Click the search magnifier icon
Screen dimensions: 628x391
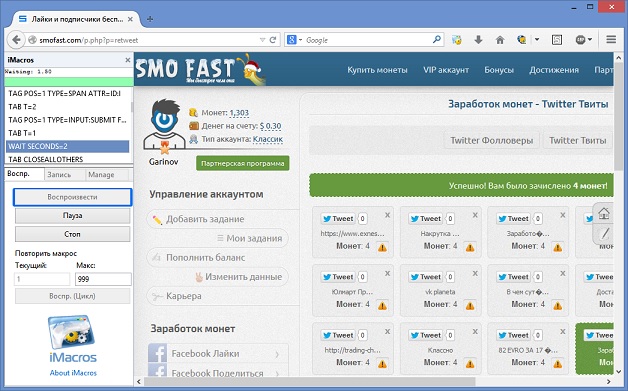[x=437, y=39]
